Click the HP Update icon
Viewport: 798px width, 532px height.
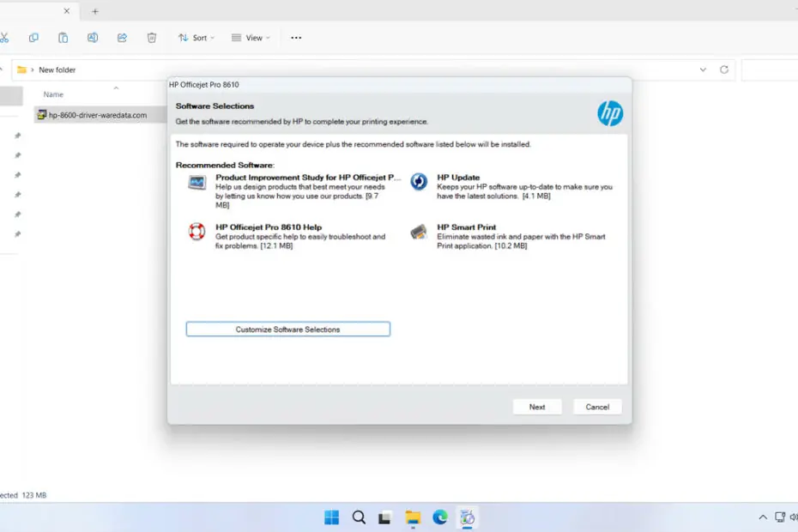(x=419, y=182)
